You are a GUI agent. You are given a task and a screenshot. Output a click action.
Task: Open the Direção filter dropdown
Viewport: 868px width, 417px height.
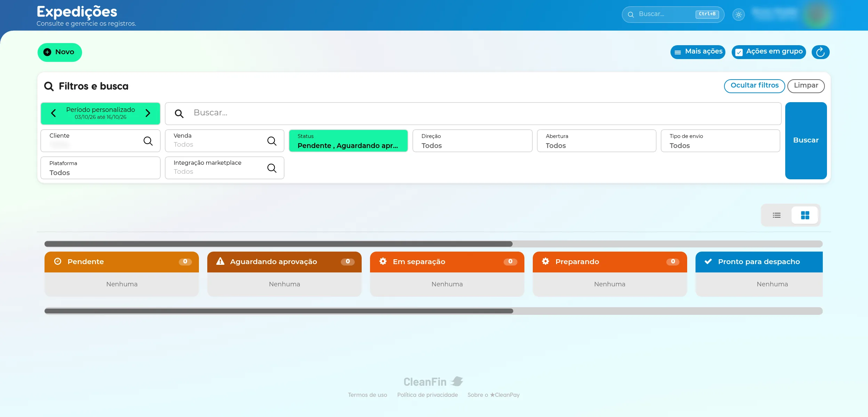tap(472, 141)
